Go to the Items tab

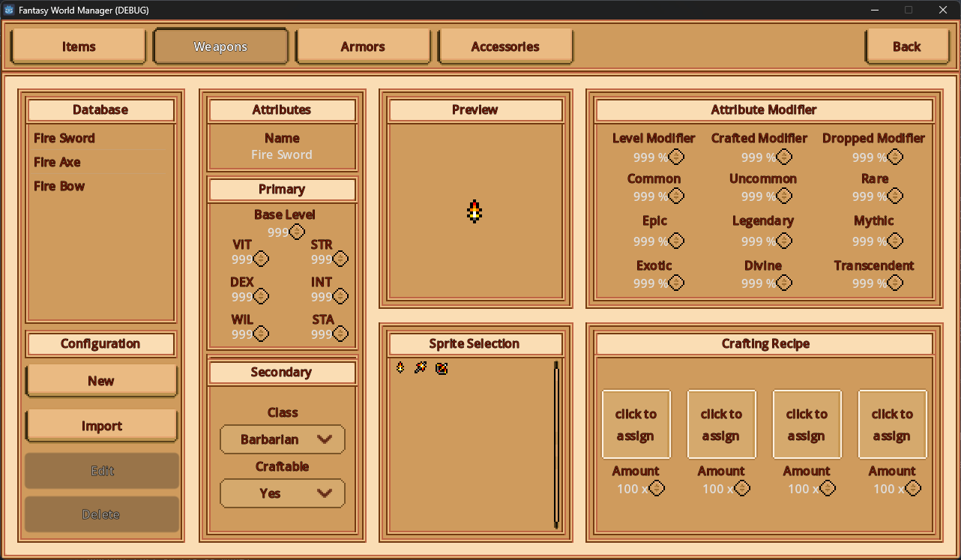(79, 46)
